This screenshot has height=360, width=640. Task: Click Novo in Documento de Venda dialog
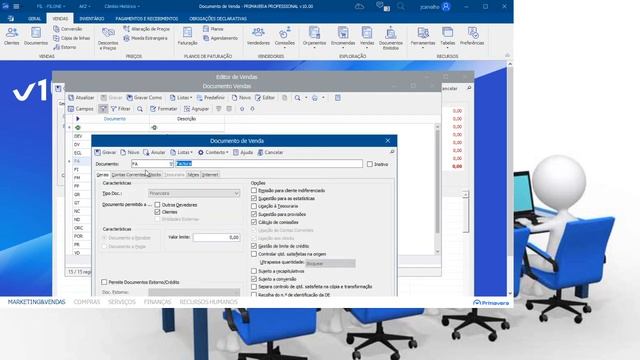pos(130,152)
